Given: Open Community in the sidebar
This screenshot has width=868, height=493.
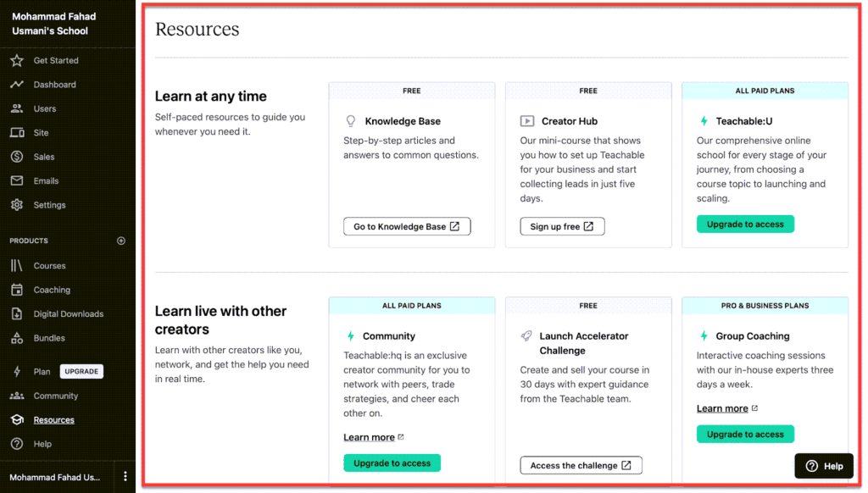Looking at the screenshot, I should click(55, 396).
